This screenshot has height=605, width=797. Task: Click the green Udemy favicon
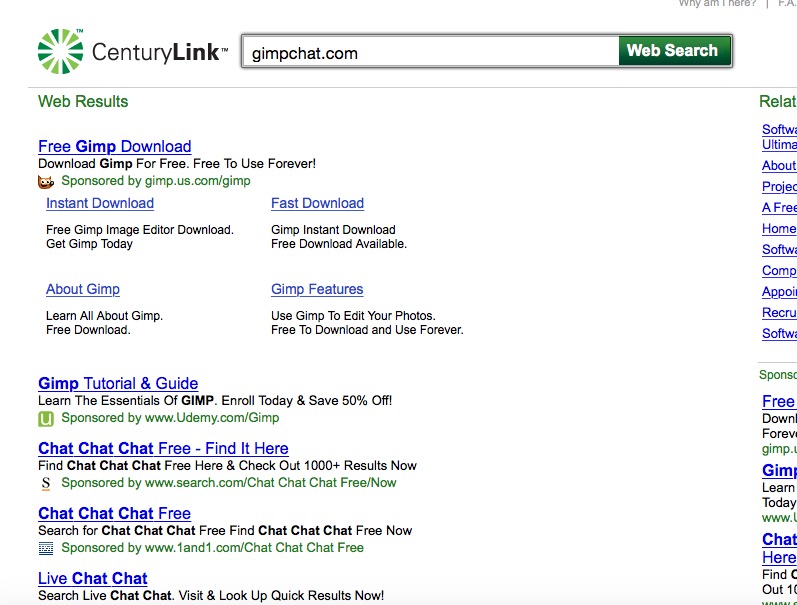click(x=45, y=419)
